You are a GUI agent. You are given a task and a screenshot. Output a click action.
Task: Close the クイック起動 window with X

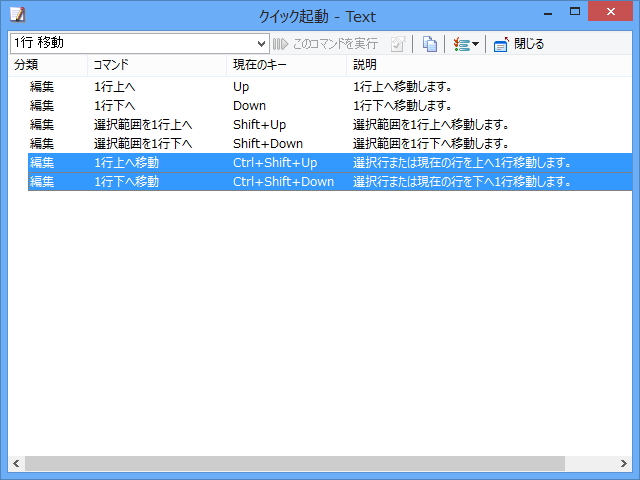[611, 11]
